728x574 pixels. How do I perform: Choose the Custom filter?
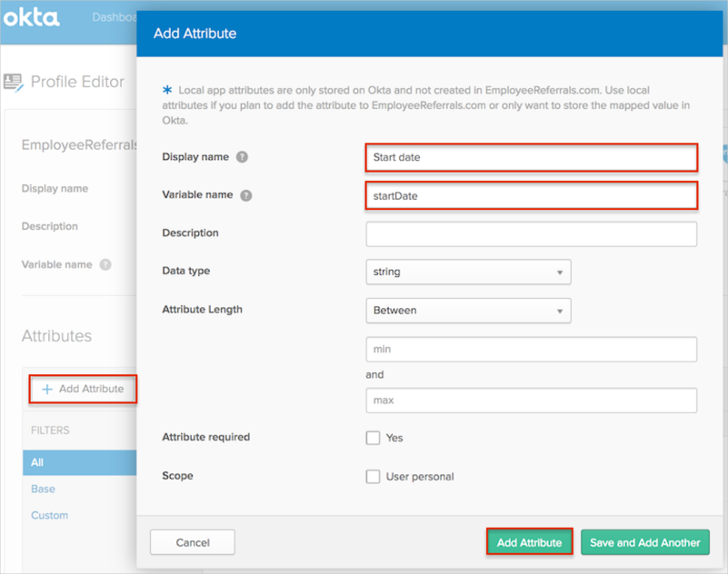pyautogui.click(x=49, y=515)
